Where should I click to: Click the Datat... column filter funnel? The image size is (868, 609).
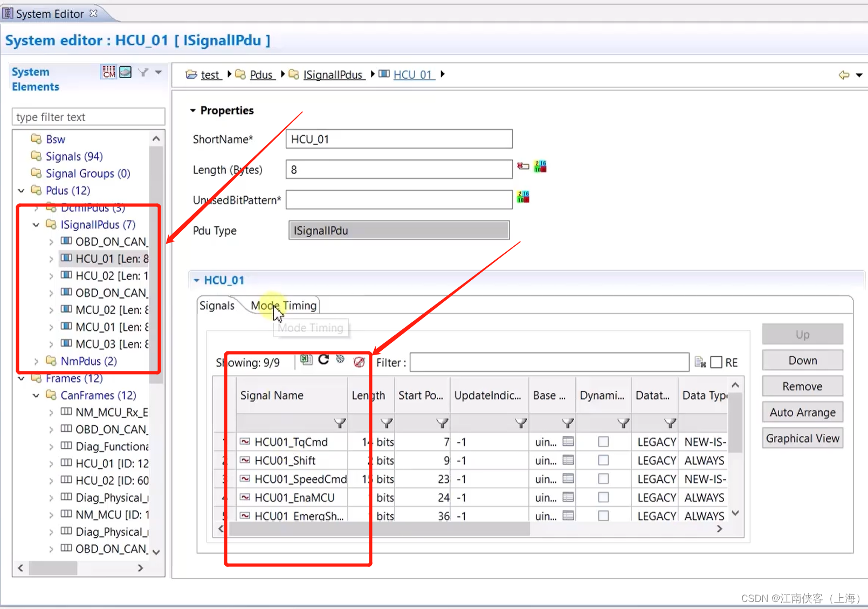click(670, 423)
